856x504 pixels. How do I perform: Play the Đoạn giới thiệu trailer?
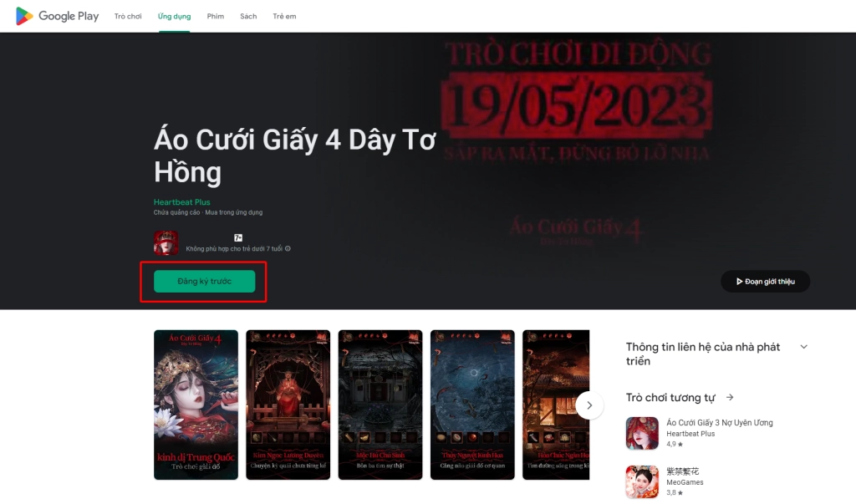pos(766,281)
